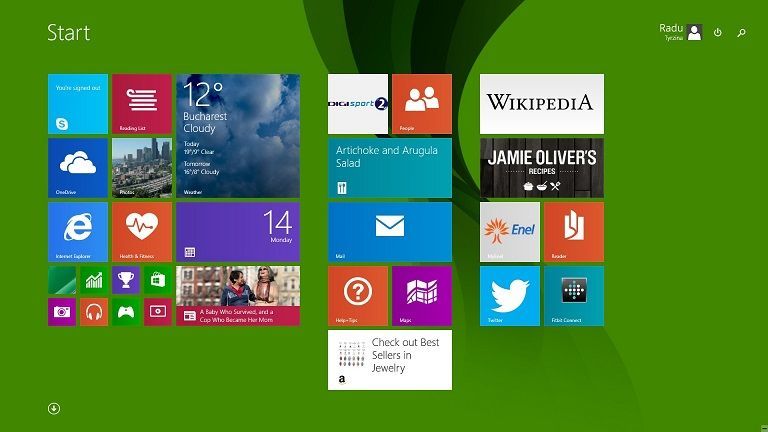Screen dimensions: 768x432
Task: Open the Mail tile
Action: (390, 232)
